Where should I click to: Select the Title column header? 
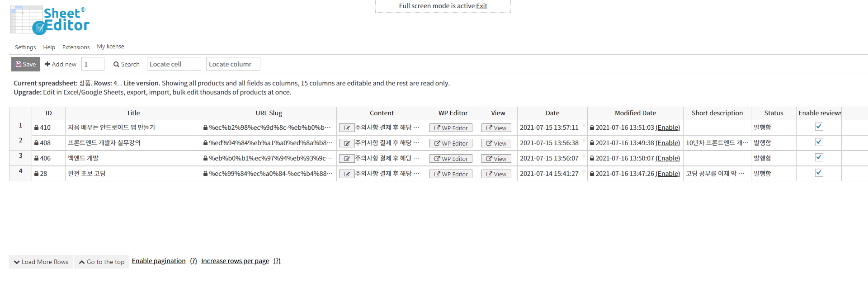133,113
